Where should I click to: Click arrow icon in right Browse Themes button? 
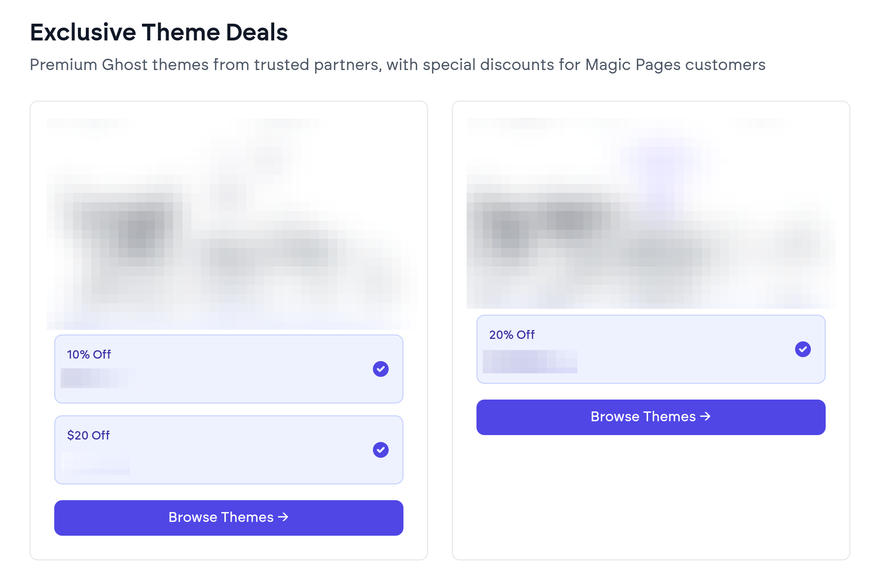point(705,416)
